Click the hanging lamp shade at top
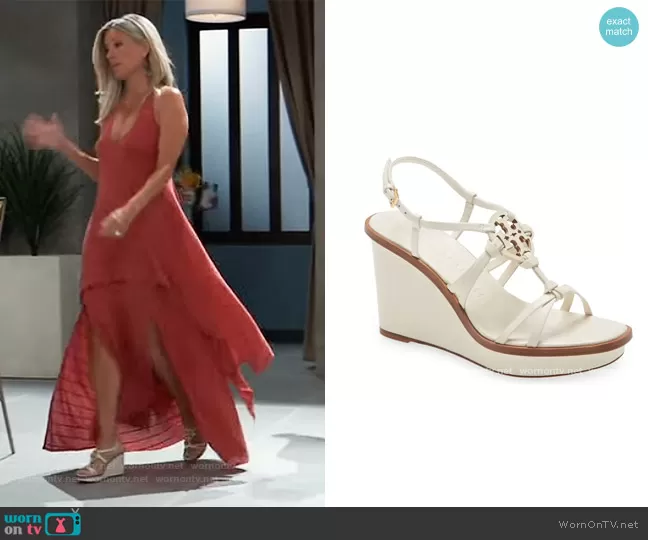Screen dimensions: 648x540 [x=216, y=10]
